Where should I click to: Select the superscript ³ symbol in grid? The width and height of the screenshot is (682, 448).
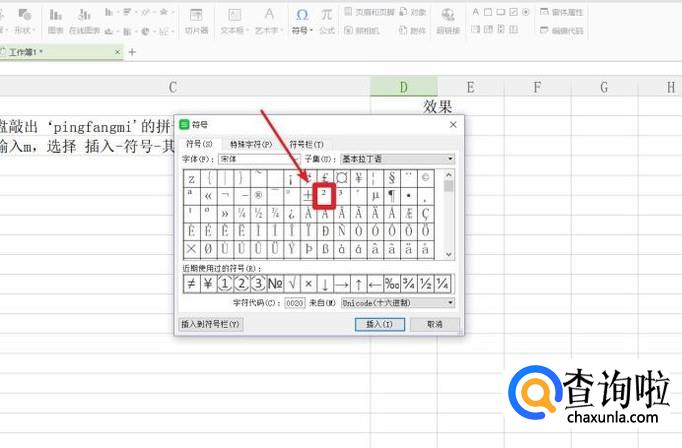341,196
